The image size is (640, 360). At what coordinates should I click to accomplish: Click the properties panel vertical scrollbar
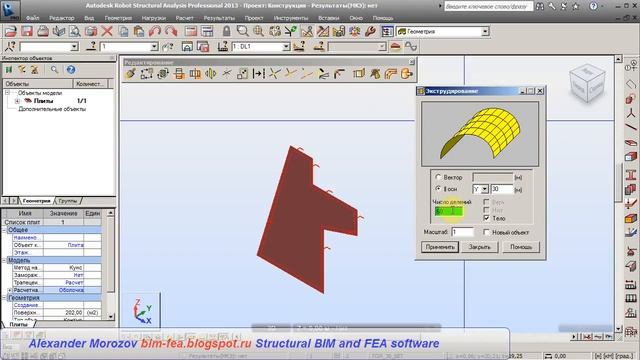111,264
